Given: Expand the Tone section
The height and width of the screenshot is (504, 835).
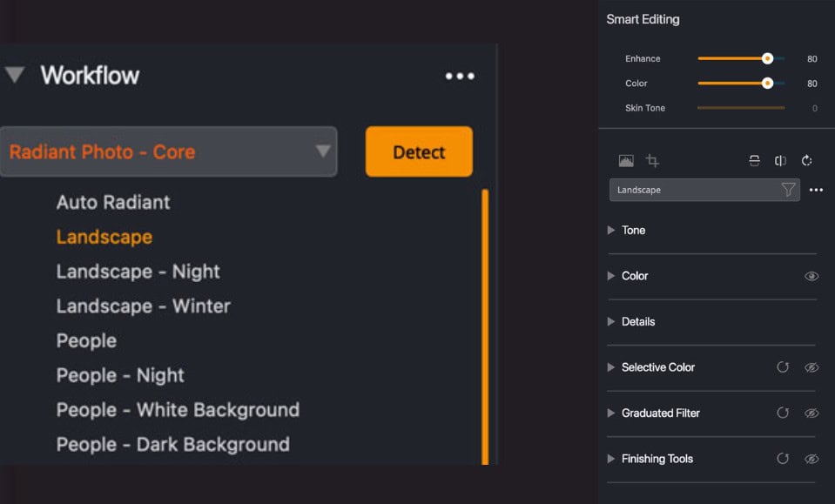Looking at the screenshot, I should point(611,231).
